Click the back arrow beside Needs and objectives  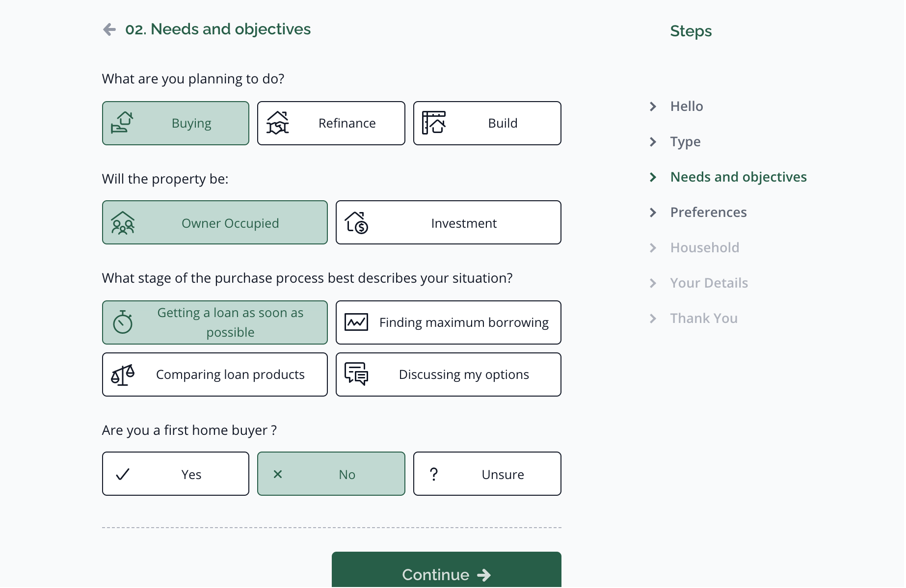click(x=109, y=29)
